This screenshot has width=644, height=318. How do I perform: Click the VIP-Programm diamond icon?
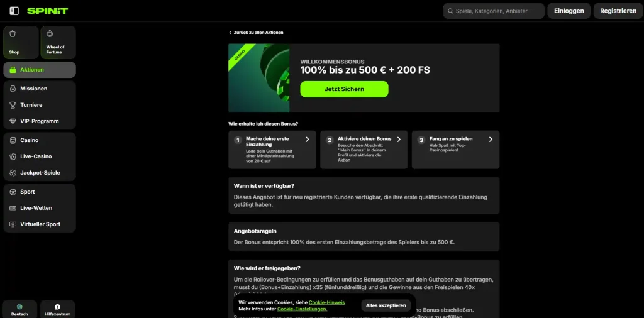tap(13, 121)
